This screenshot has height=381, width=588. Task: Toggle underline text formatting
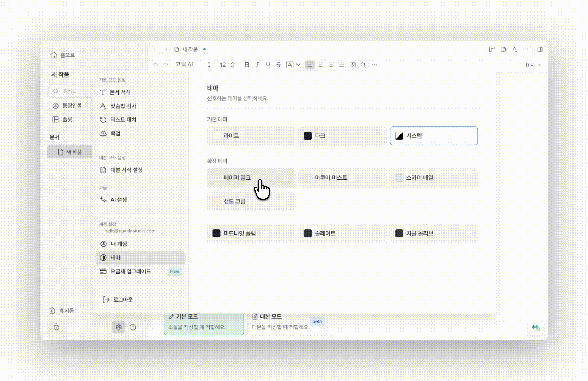(x=268, y=65)
